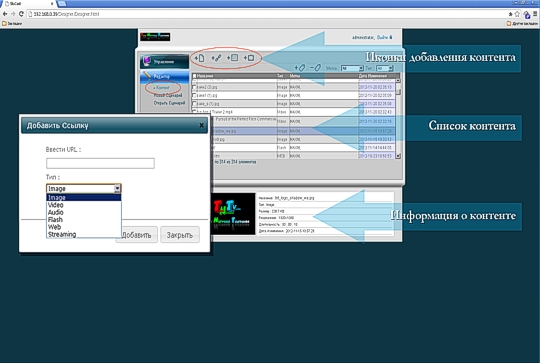Click the add file icon

[x=199, y=58]
